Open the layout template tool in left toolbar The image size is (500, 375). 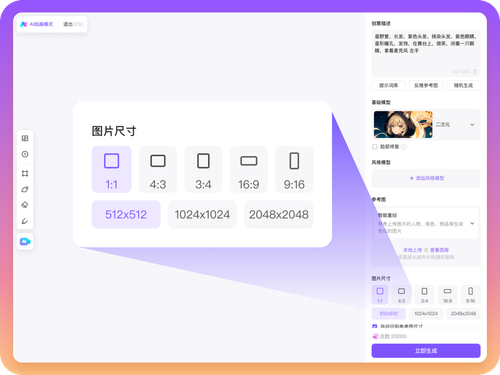pos(25,138)
